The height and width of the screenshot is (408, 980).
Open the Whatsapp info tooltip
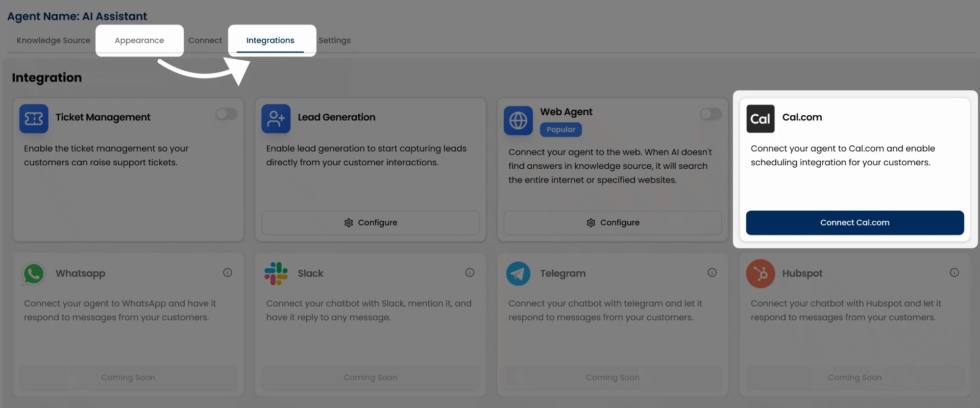point(228,273)
